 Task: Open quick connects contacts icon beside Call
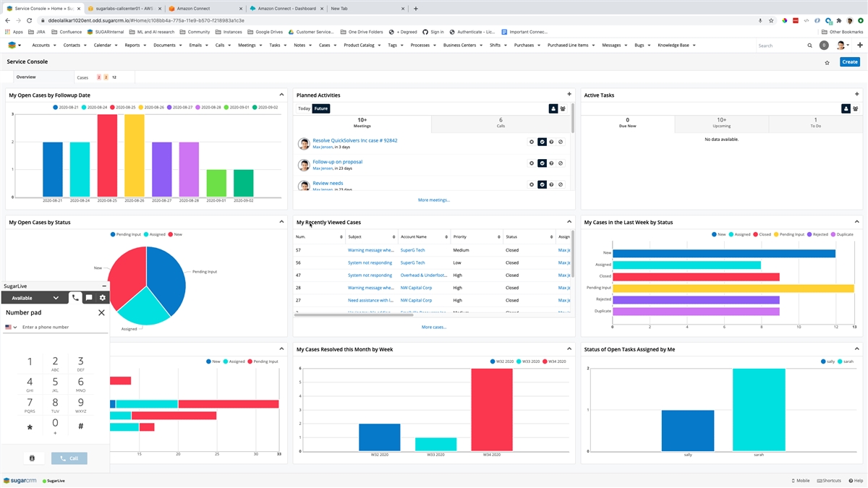pyautogui.click(x=32, y=458)
